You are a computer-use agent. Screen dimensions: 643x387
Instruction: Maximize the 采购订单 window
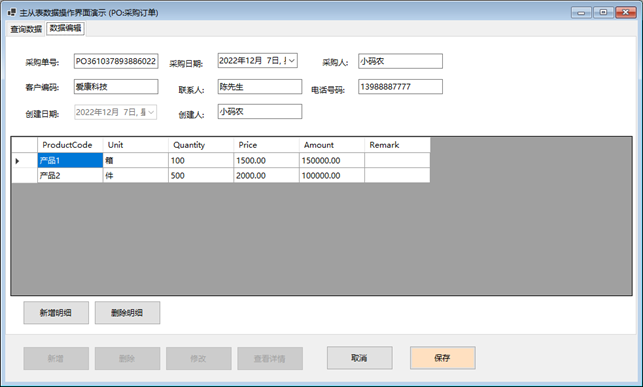click(x=603, y=12)
